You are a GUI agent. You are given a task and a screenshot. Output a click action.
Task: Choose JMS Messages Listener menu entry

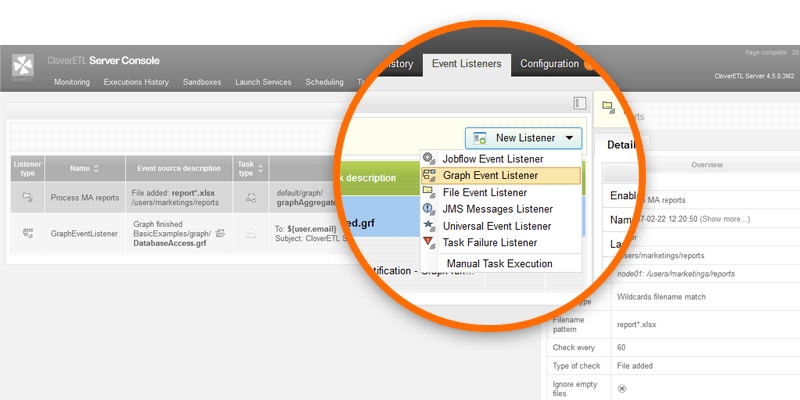pos(501,209)
